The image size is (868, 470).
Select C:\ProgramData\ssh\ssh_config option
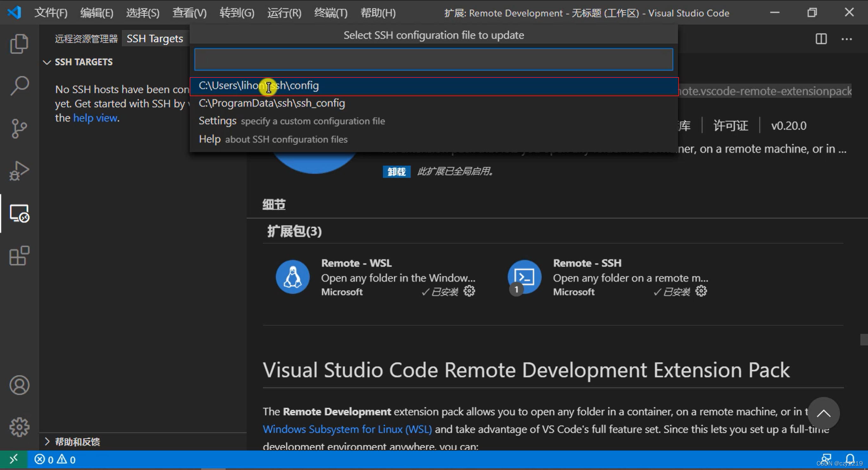272,103
